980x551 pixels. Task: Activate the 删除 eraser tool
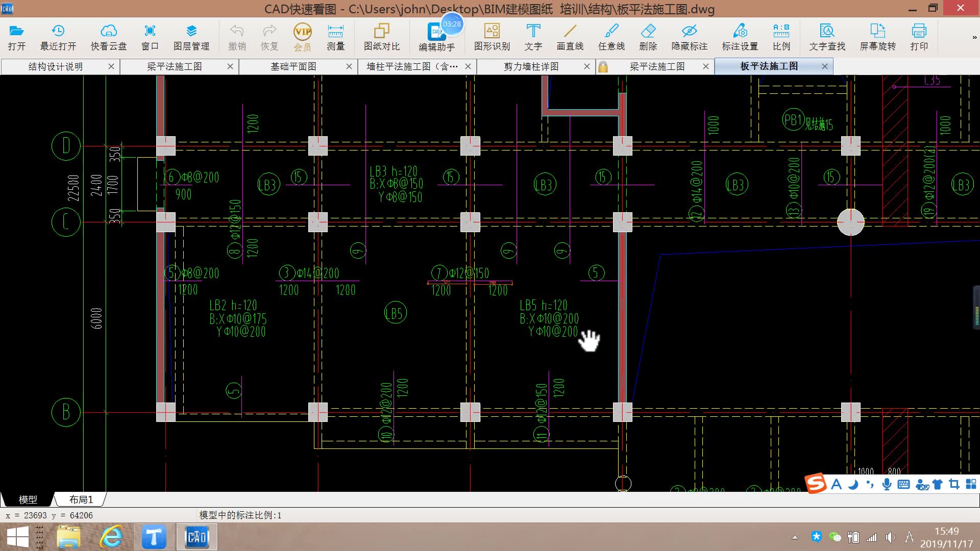tap(648, 37)
